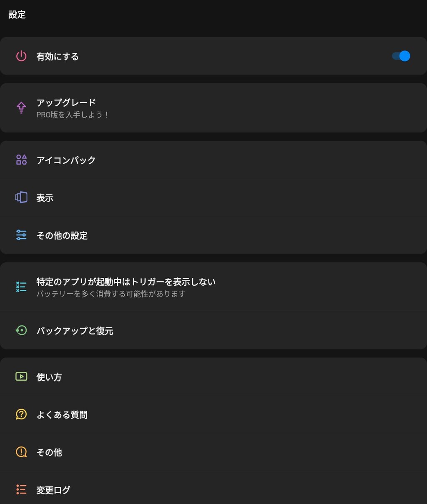The image size is (427, 504).
Task: Click the 設定 page title
Action: click(17, 15)
